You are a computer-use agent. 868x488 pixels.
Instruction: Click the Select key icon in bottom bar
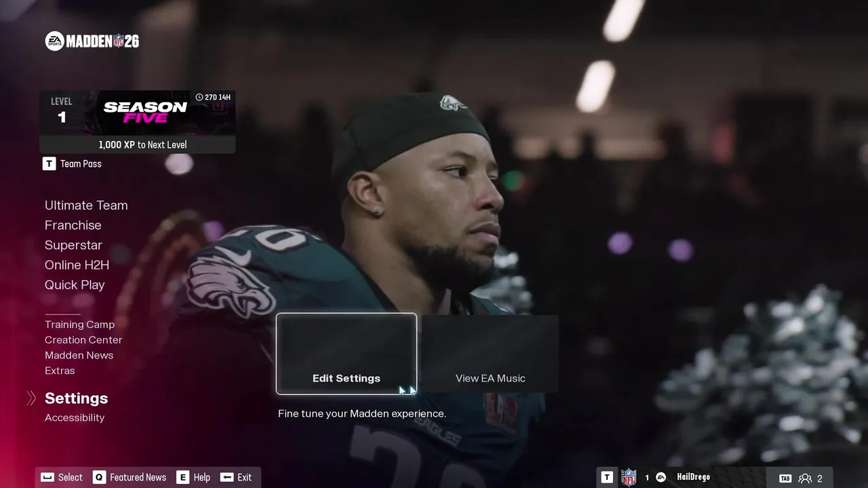[x=47, y=477]
